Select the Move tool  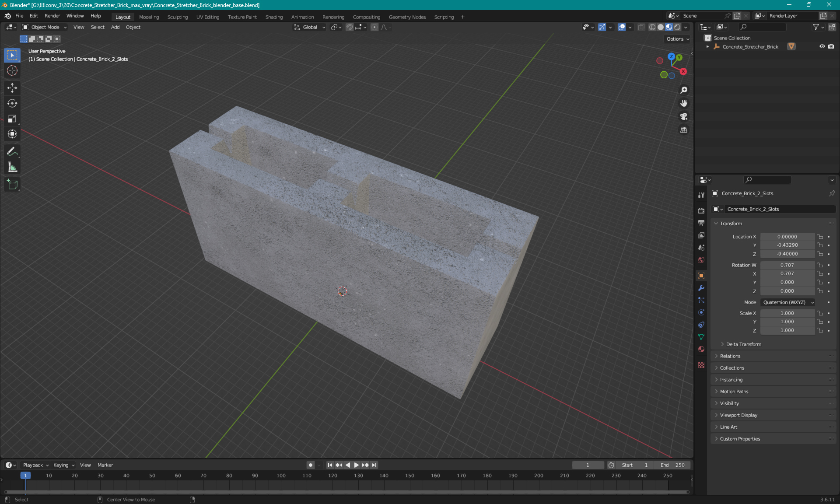[x=12, y=88]
